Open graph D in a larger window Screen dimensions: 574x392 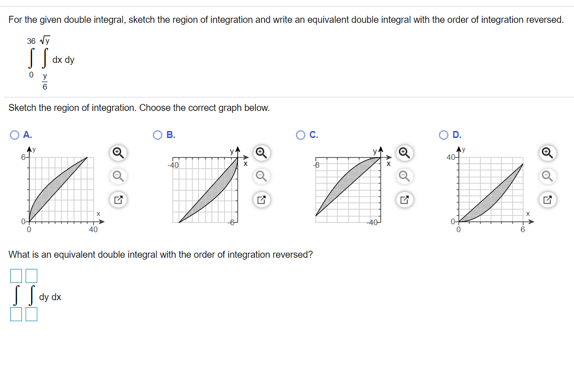pyautogui.click(x=547, y=199)
